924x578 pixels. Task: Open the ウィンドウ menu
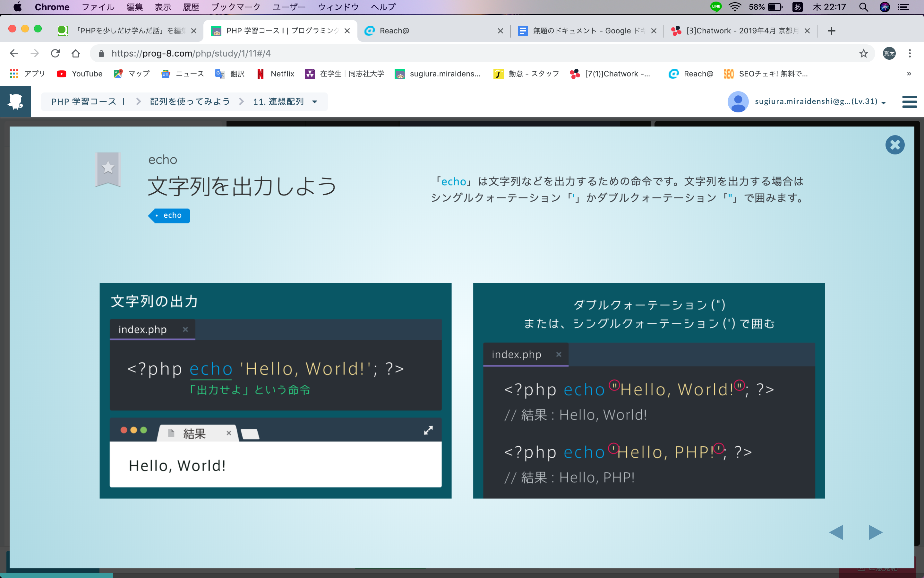click(338, 7)
